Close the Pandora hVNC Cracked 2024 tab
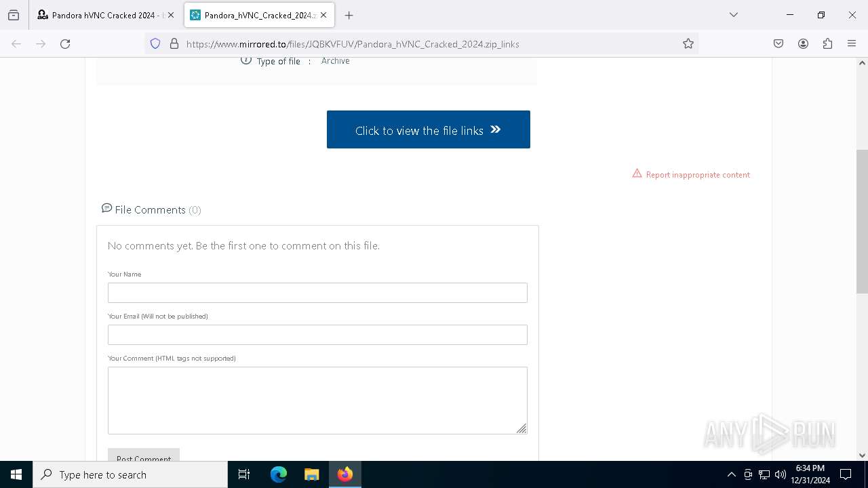Screen dimensions: 868x488 point(171,15)
